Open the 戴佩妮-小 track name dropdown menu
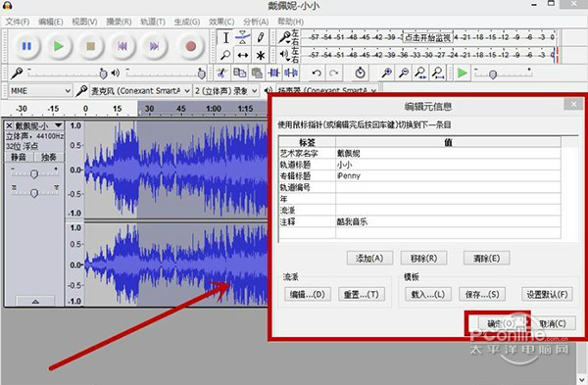The height and width of the screenshot is (385, 588). pyautogui.click(x=59, y=125)
